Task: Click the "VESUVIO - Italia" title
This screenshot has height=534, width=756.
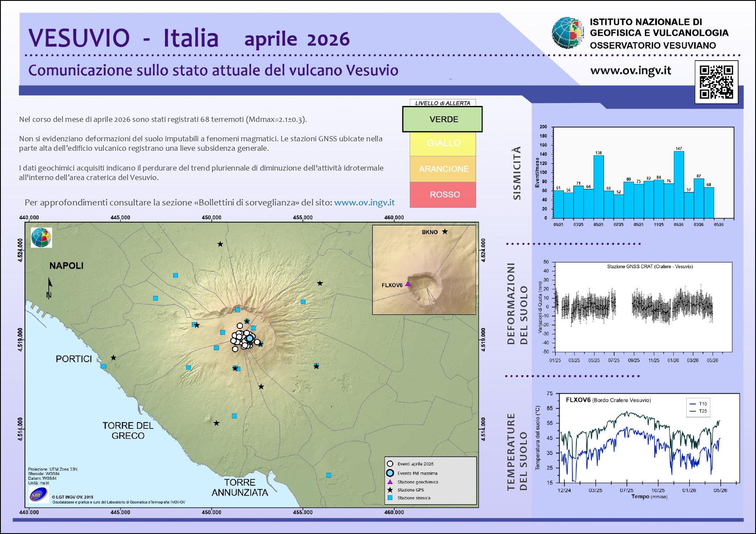Action: click(x=124, y=38)
